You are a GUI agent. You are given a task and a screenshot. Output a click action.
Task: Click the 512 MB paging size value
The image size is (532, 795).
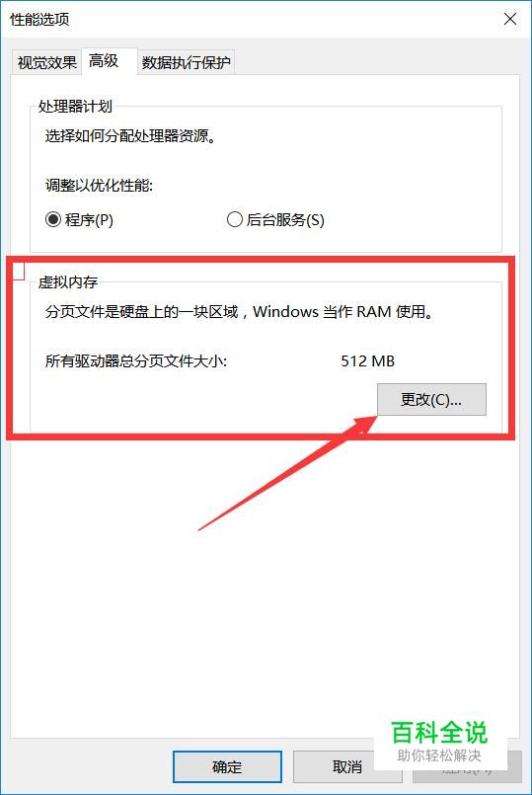[368, 361]
